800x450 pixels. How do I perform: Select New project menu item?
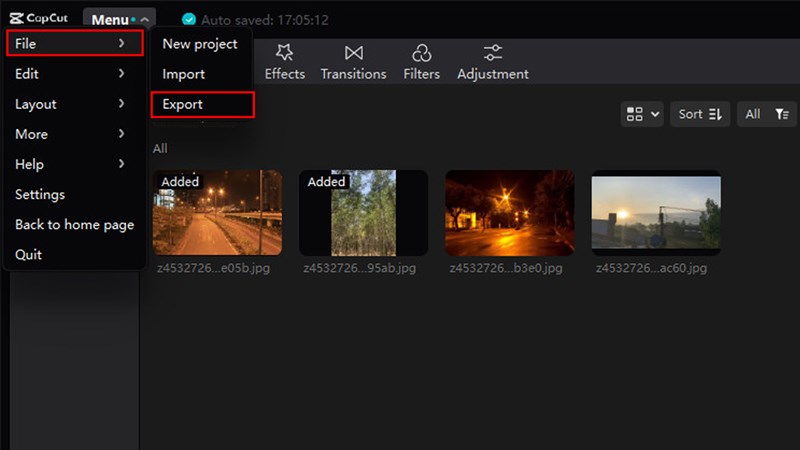click(200, 44)
